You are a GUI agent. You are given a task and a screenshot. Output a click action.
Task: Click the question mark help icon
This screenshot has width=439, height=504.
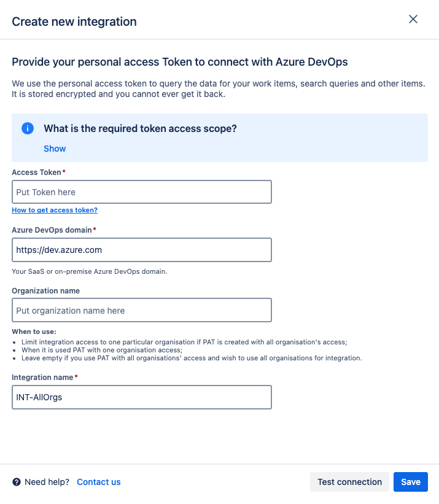pos(17,482)
